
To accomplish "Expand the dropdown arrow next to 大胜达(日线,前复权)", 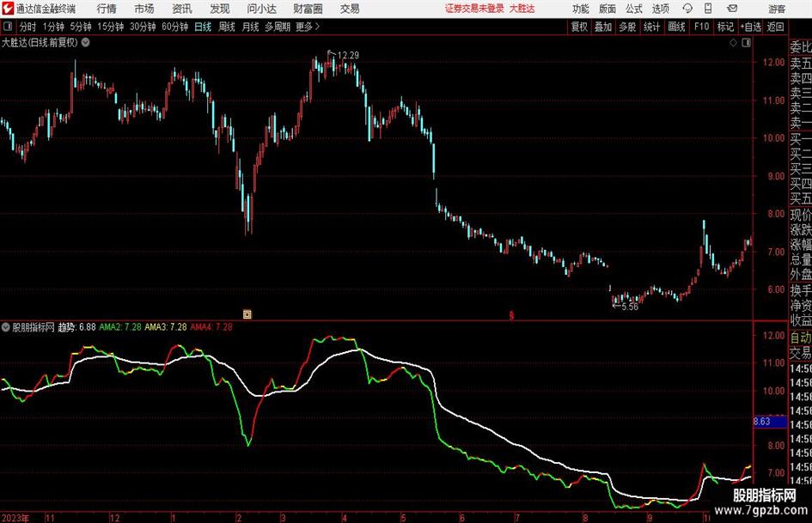I will [x=85, y=42].
